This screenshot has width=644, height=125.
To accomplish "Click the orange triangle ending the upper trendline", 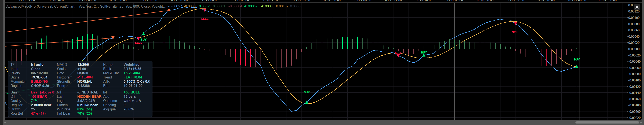I will (169, 10).
